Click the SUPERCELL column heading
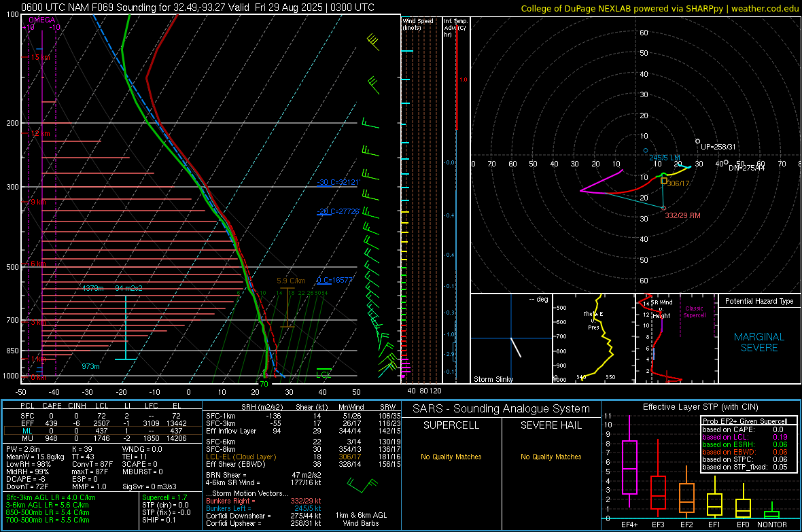Image resolution: width=802 pixels, height=532 pixels. [451, 425]
